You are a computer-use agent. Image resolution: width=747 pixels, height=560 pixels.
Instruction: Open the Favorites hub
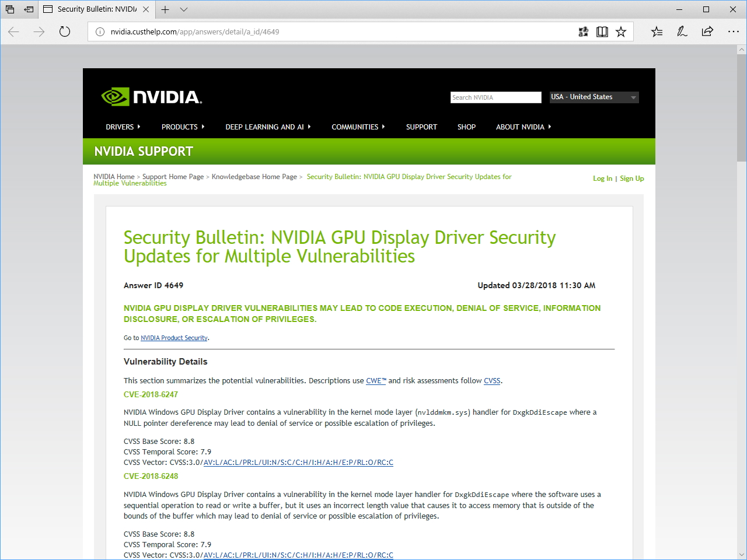tap(657, 32)
